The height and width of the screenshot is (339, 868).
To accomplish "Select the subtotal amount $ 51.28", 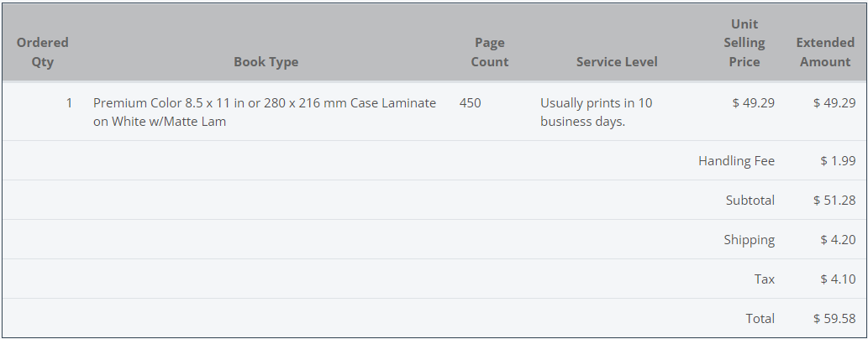I will [x=834, y=201].
